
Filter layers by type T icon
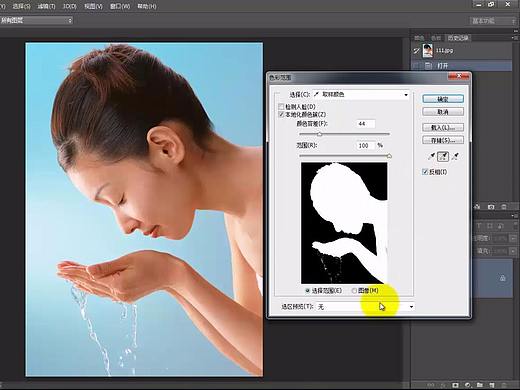point(479,226)
